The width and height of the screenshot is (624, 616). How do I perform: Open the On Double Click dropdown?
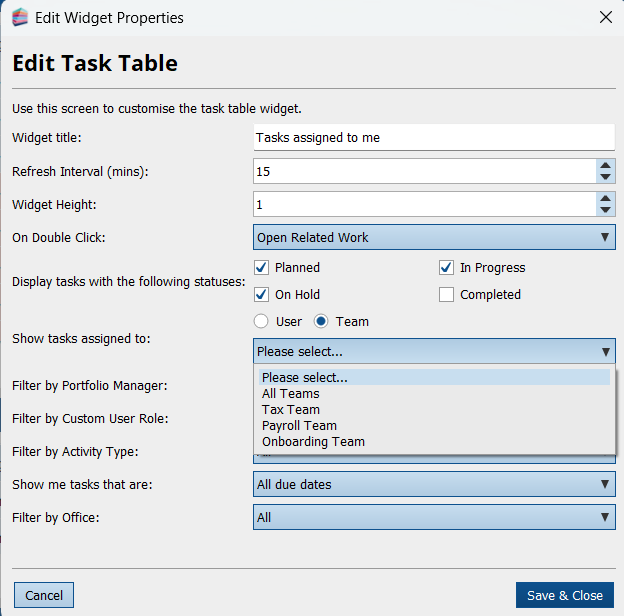434,238
